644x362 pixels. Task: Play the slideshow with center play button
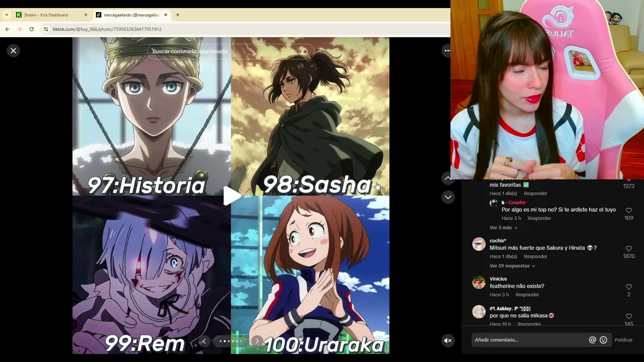[x=231, y=196]
